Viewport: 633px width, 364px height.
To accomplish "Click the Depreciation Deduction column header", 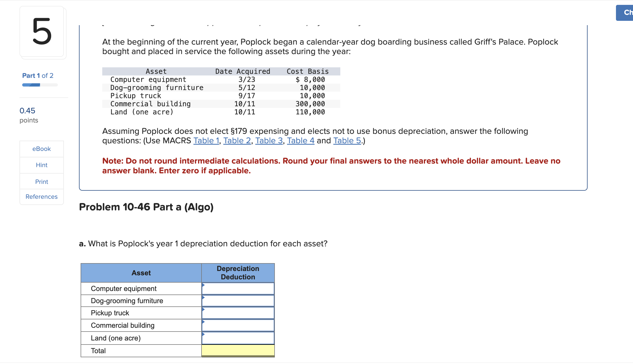I will (x=238, y=273).
